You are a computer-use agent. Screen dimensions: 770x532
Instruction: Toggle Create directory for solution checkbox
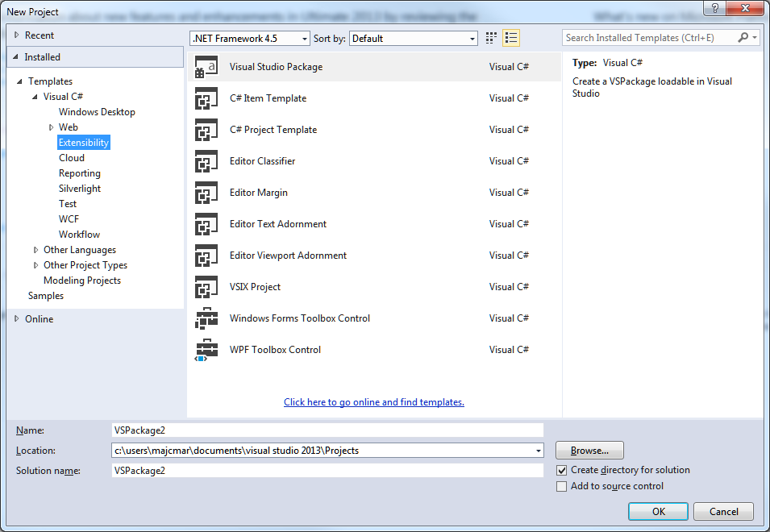pos(562,470)
